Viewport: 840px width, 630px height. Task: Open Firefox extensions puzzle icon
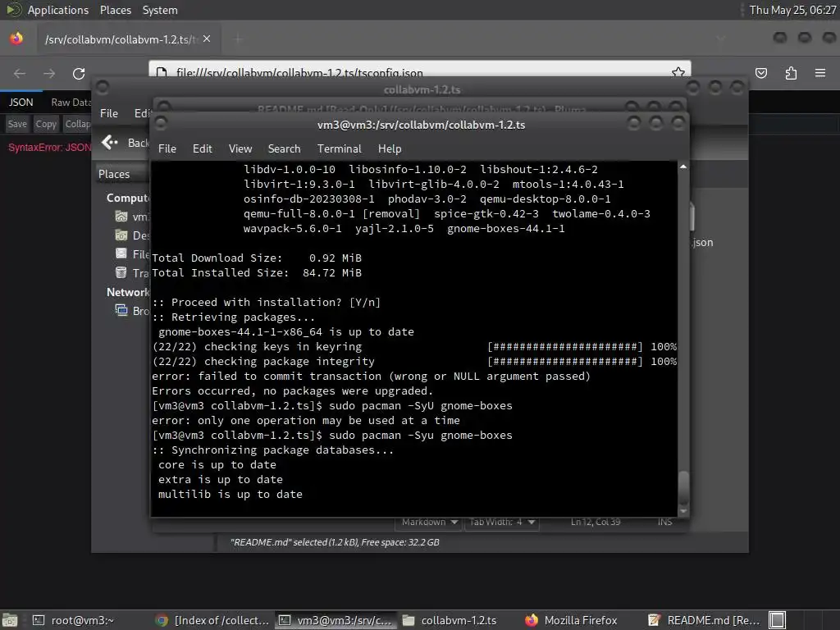click(791, 73)
